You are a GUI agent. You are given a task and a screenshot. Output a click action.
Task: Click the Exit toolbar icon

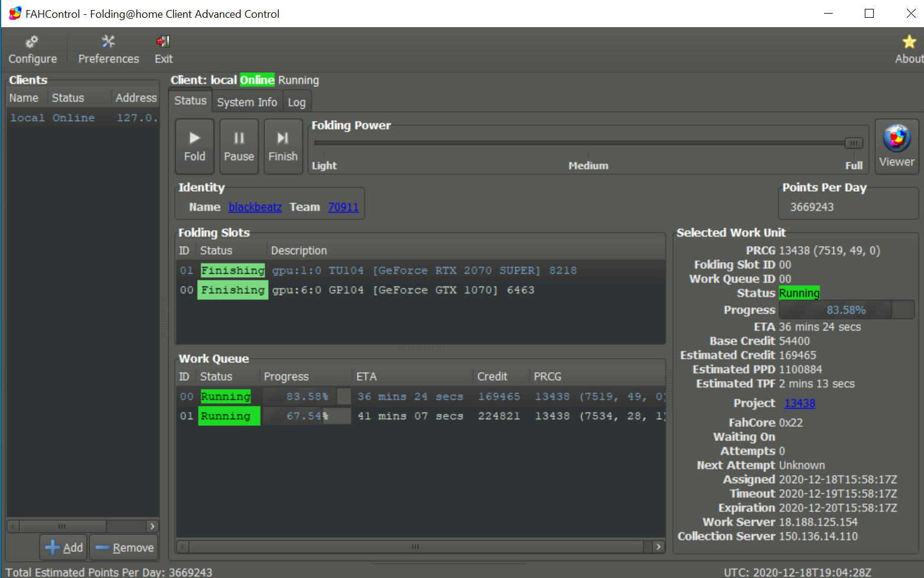point(163,50)
